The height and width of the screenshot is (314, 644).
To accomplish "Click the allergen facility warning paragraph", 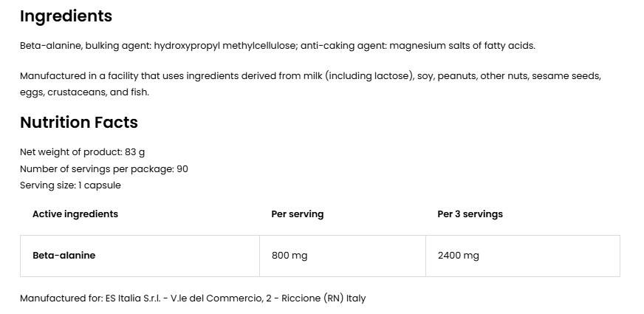I will tap(310, 83).
